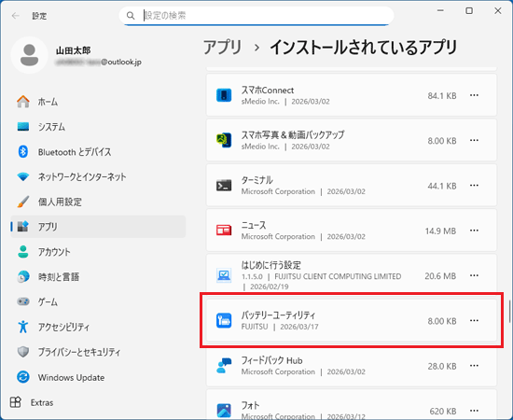Open 山田太郎 account name

point(74,50)
